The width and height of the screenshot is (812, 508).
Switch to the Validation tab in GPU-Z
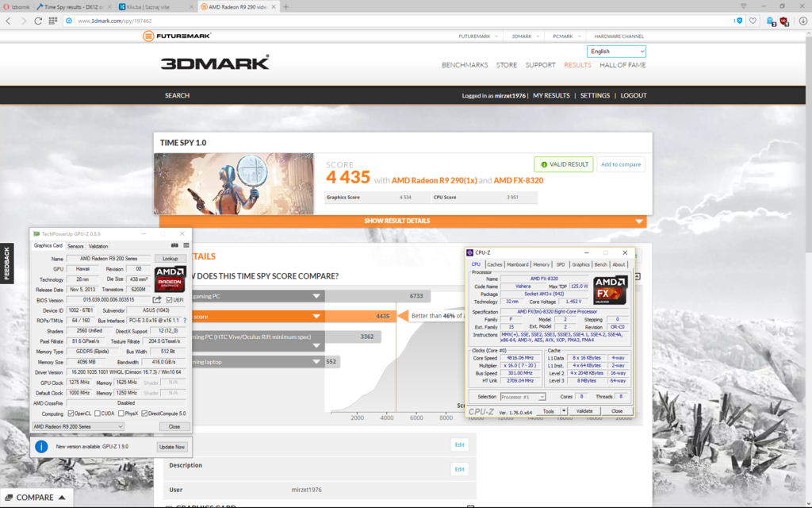pos(98,246)
